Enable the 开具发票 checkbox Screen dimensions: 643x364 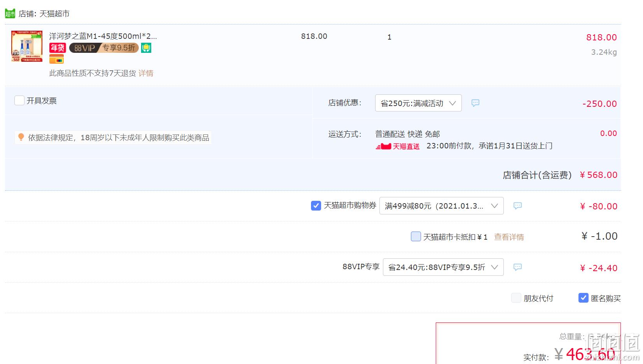pyautogui.click(x=19, y=101)
